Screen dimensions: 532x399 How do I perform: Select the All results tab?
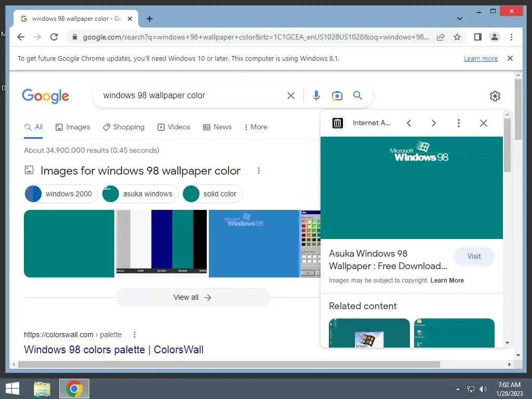click(x=33, y=127)
